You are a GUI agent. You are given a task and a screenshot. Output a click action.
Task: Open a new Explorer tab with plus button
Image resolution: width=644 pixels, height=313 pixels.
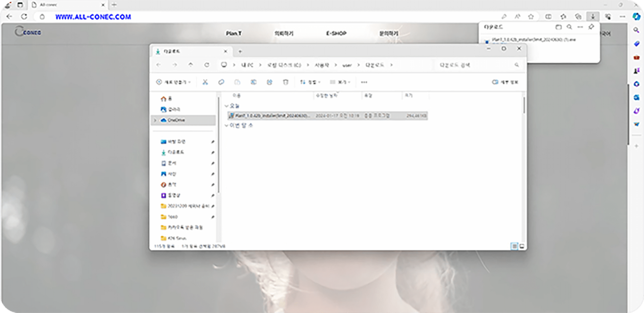(x=240, y=51)
